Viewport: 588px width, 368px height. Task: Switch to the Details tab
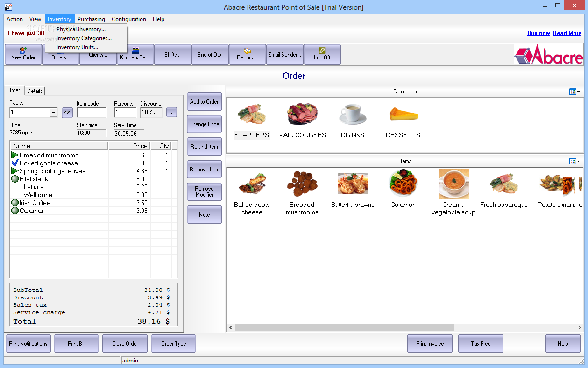(35, 91)
